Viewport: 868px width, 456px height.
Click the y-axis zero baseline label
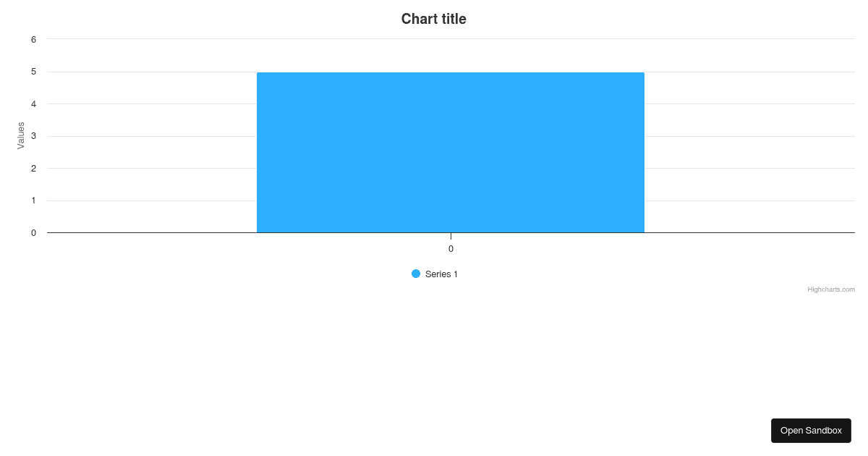[33, 232]
